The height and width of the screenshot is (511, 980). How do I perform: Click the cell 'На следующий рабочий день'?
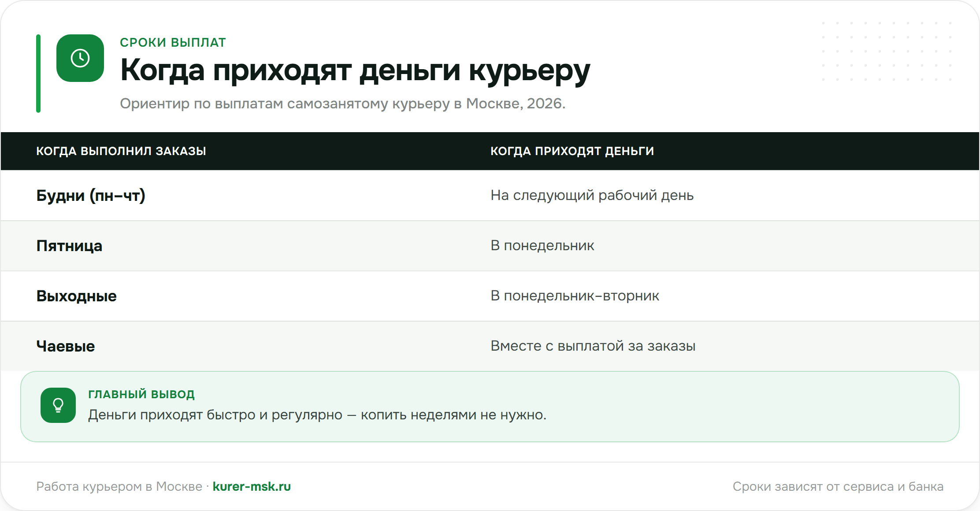[x=592, y=195]
